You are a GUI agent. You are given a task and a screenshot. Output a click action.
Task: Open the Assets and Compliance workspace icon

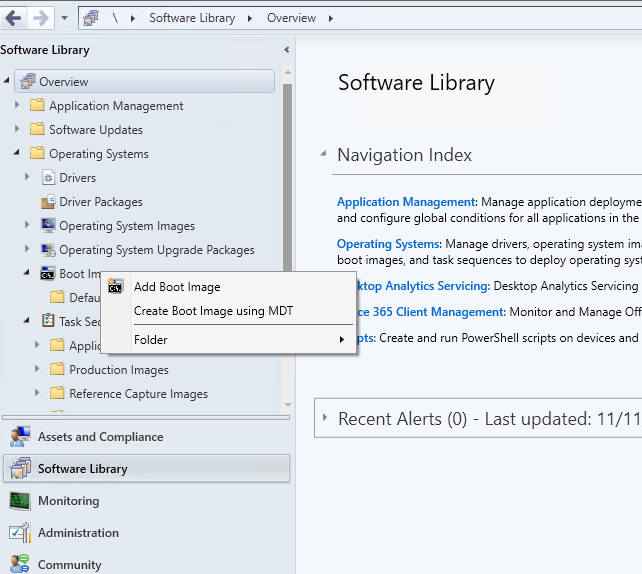20,437
